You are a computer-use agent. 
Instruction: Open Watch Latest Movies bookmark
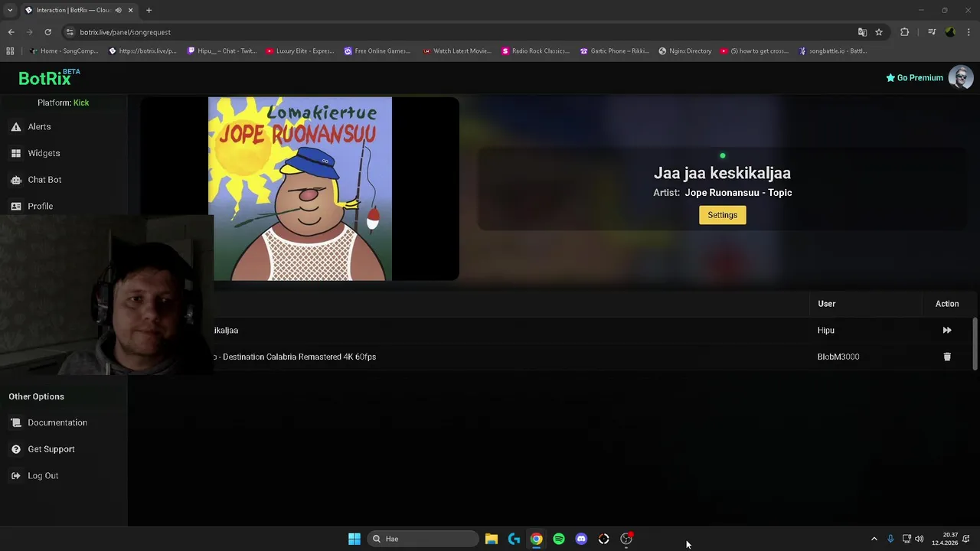coord(457,51)
